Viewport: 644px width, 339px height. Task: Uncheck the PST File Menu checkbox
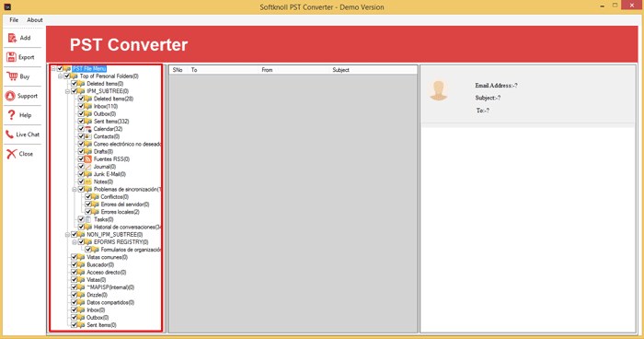pyautogui.click(x=60, y=69)
